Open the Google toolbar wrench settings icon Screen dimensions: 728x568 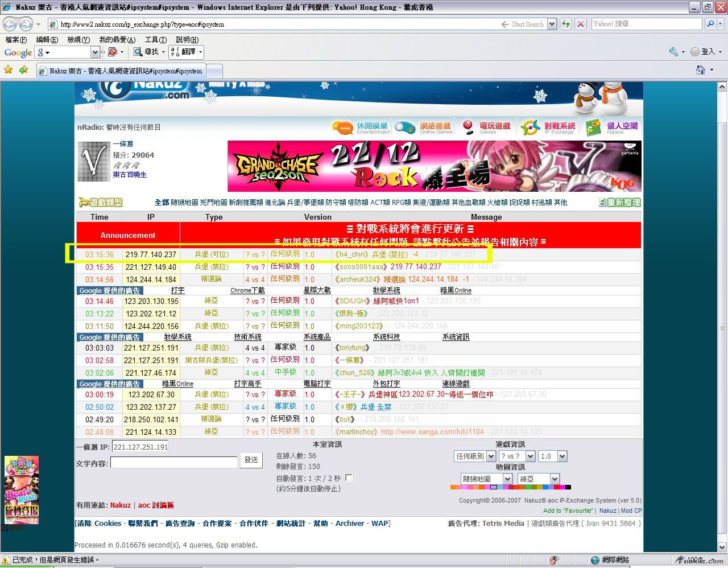673,52
